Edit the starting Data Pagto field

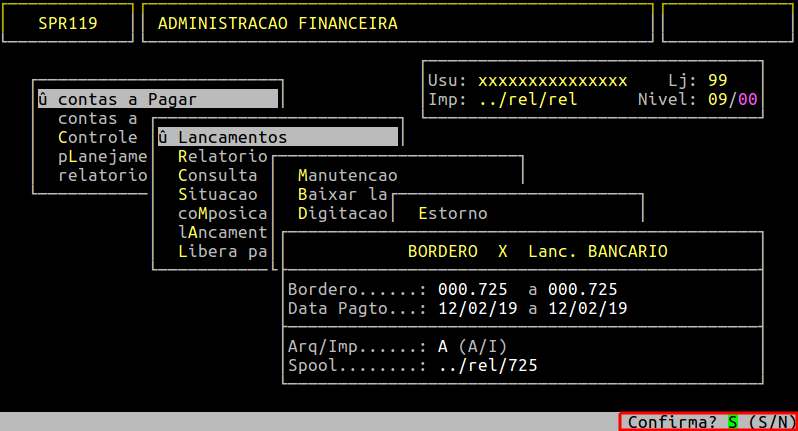[477, 308]
